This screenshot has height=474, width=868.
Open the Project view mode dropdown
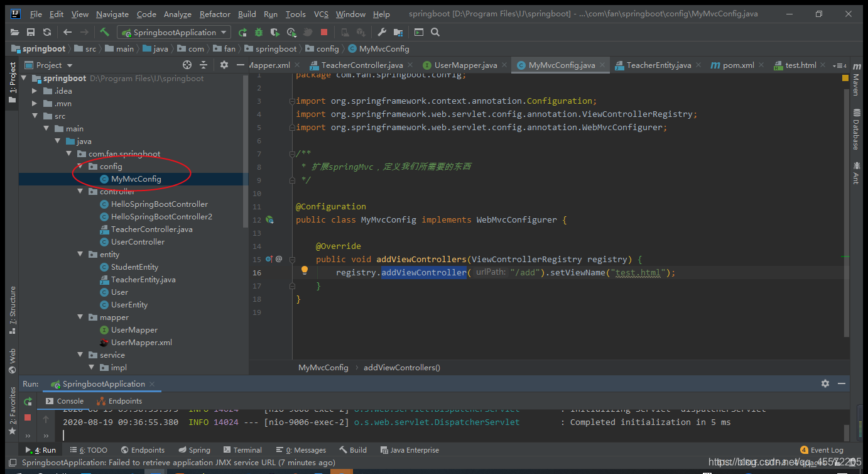(x=49, y=65)
